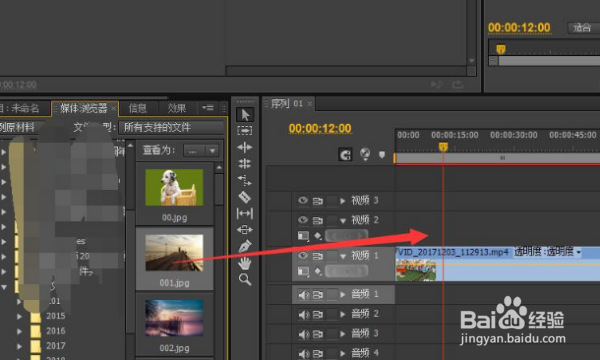The height and width of the screenshot is (360, 600).
Task: Toggle the lock box on the 视频 3 track
Action: [332, 200]
